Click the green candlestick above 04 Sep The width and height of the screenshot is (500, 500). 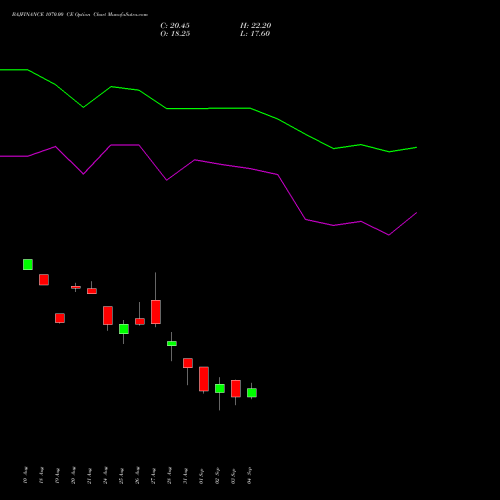[x=252, y=393]
